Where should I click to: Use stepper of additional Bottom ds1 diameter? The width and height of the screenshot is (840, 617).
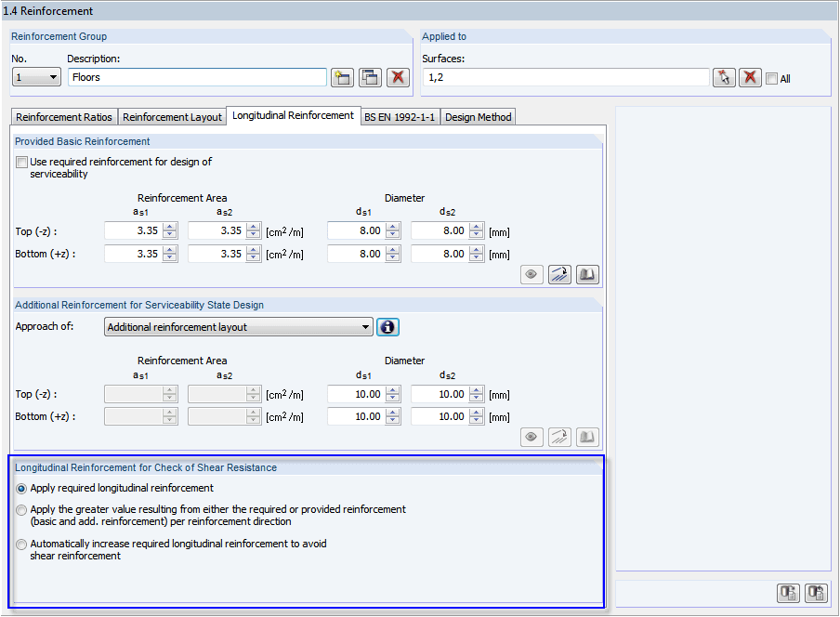393,416
